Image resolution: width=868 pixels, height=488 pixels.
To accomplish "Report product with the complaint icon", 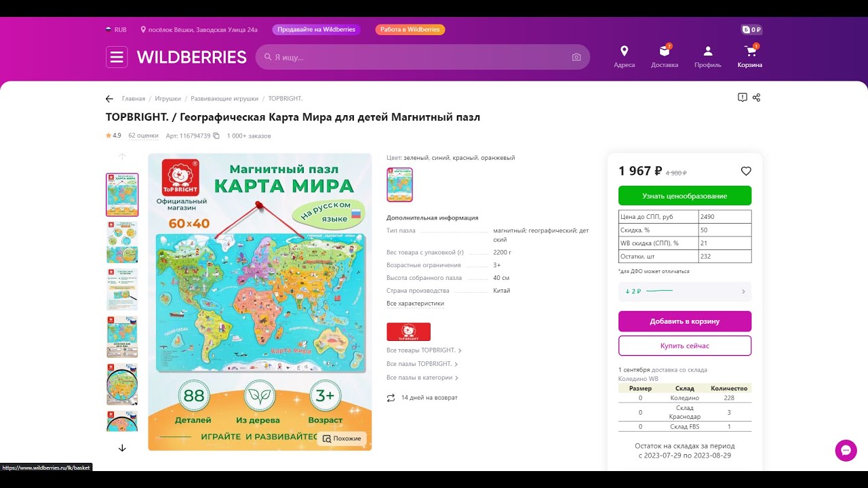I will [x=743, y=98].
